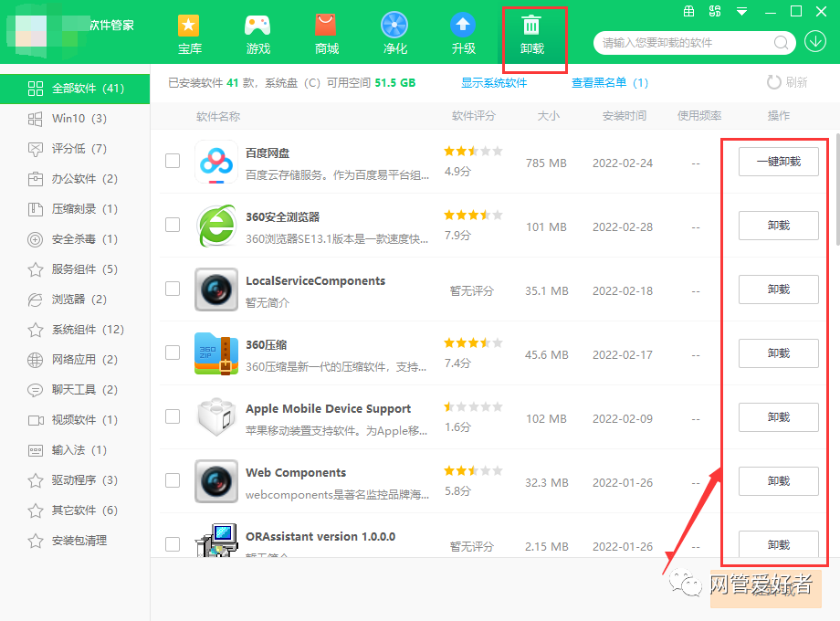
Task: Open the download manager arrow icon
Action: coord(815,42)
